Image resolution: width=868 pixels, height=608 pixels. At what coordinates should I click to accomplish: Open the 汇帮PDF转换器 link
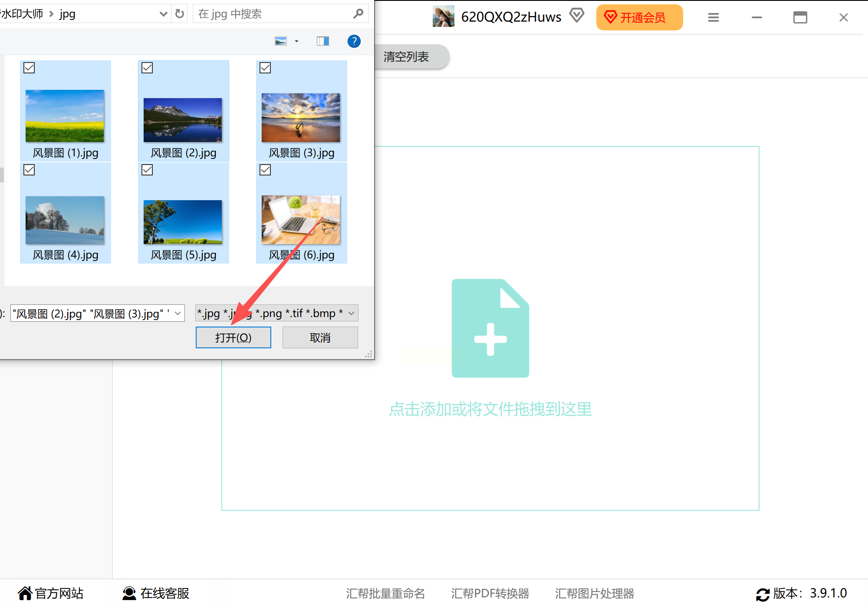coord(490,593)
